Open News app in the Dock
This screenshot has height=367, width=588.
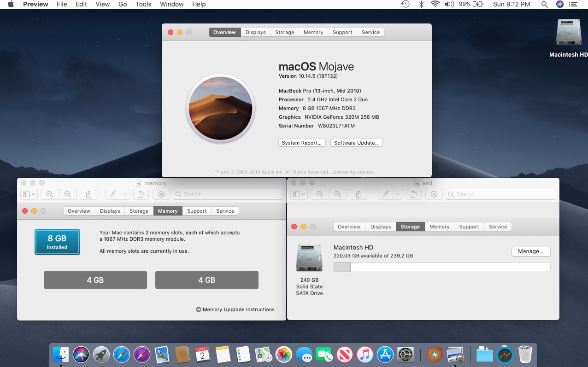(x=345, y=355)
